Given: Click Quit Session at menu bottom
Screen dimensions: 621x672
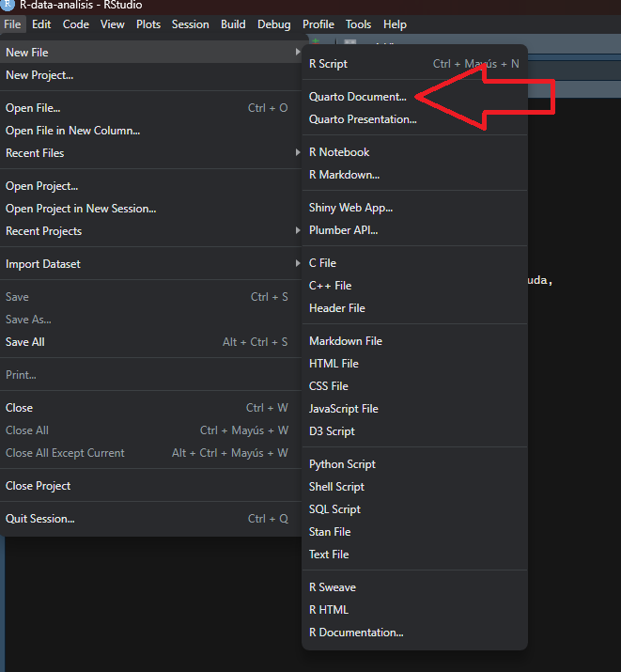Looking at the screenshot, I should pos(40,519).
